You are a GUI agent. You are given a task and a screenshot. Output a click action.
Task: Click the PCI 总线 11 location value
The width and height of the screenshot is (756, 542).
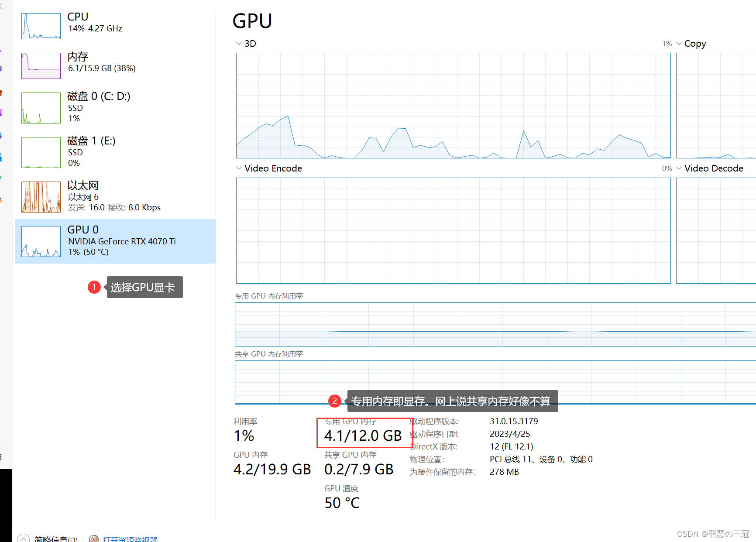(x=541, y=459)
